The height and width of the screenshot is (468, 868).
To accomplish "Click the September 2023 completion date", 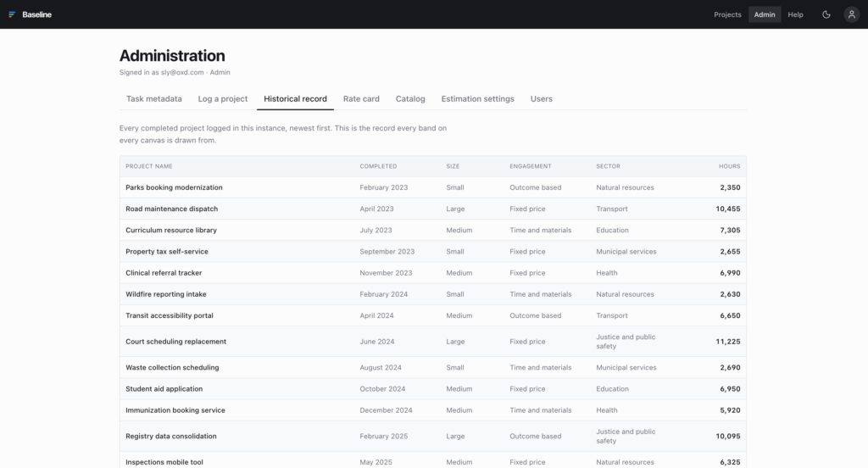I will click(387, 252).
